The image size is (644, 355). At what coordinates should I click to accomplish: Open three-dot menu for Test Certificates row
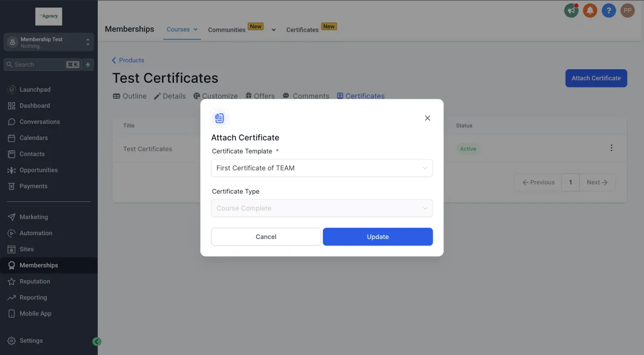click(611, 148)
